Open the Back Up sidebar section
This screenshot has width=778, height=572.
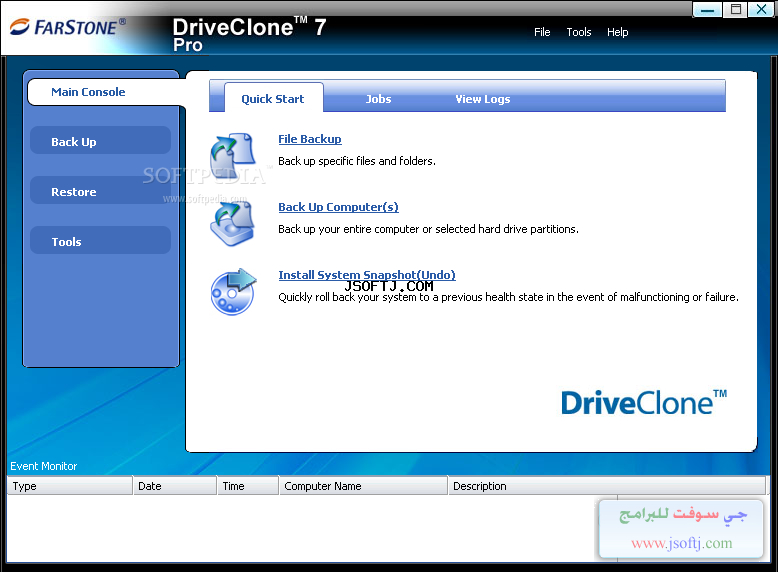[101, 142]
